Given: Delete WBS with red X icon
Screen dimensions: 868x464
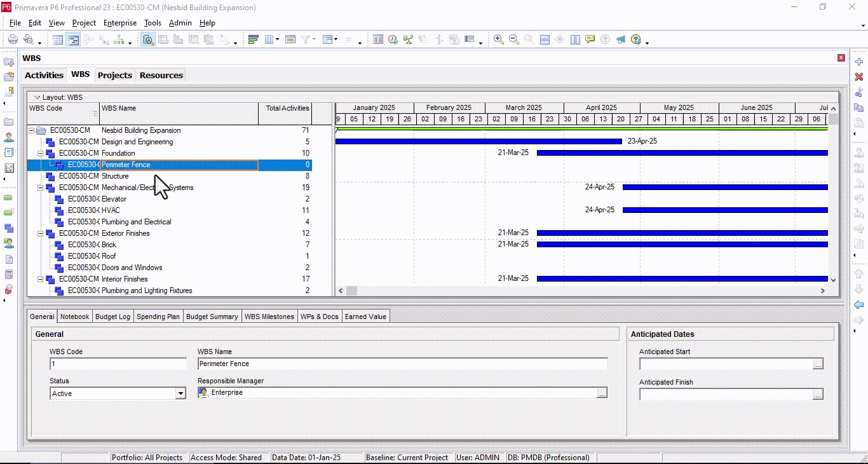Looking at the screenshot, I should [x=859, y=77].
